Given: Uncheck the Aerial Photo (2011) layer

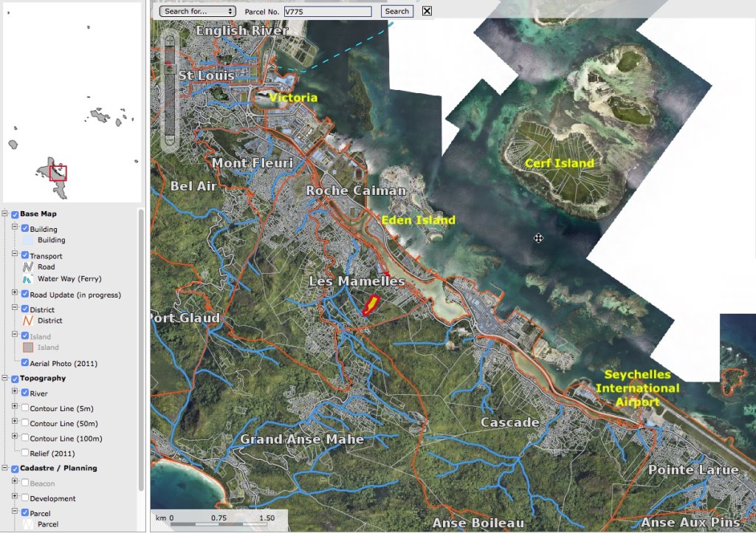Looking at the screenshot, I should pos(26,363).
